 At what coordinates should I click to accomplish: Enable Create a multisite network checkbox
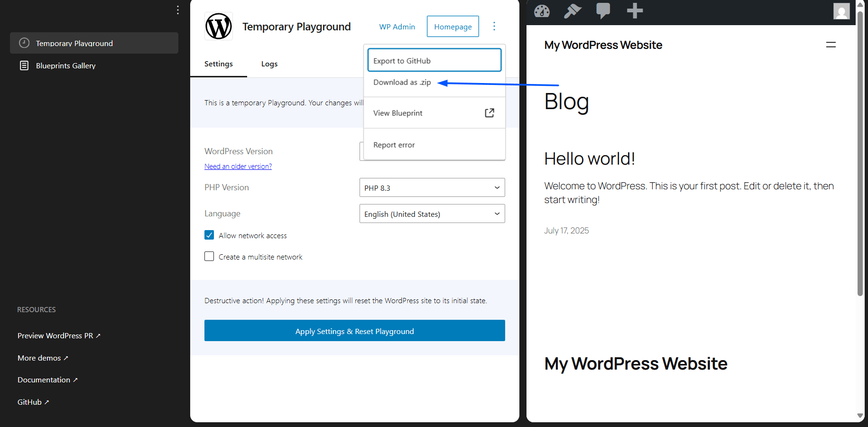[209, 256]
